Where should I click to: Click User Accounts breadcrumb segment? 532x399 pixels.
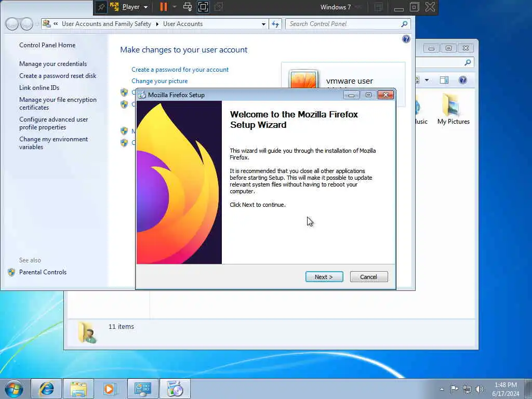pyautogui.click(x=183, y=24)
